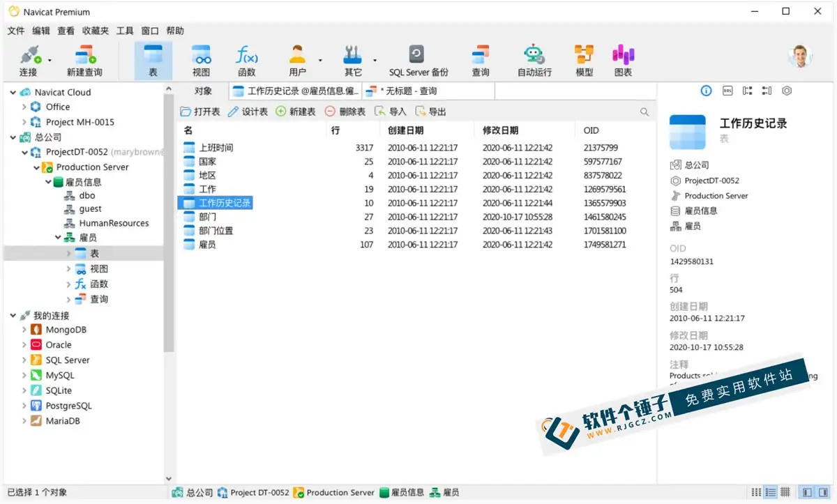Click the hexagon settings icon in right panel
837x504 pixels.
pyautogui.click(x=787, y=91)
